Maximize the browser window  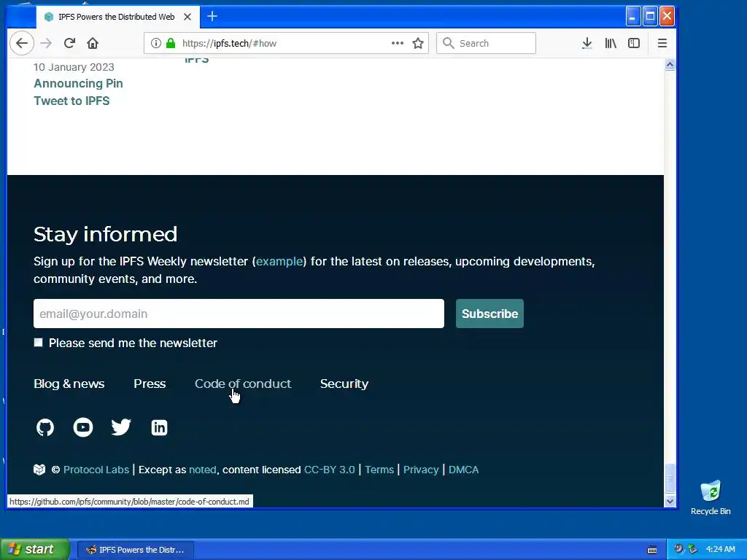[x=650, y=17]
